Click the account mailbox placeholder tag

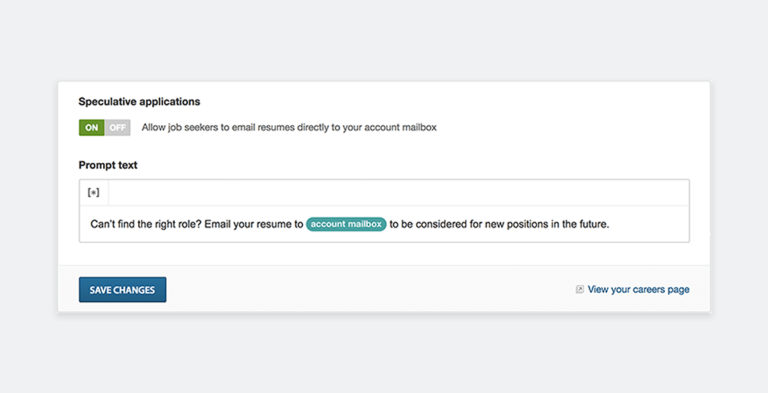346,224
